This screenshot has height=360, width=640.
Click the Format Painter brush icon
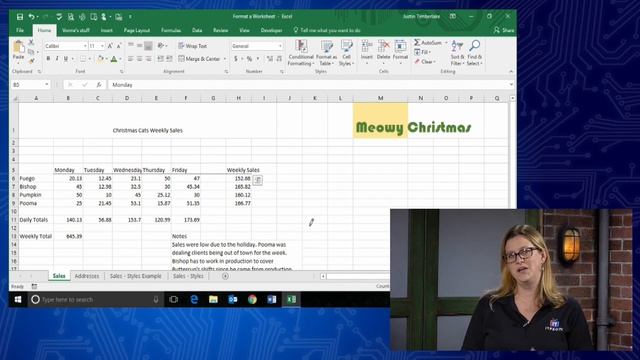31,61
